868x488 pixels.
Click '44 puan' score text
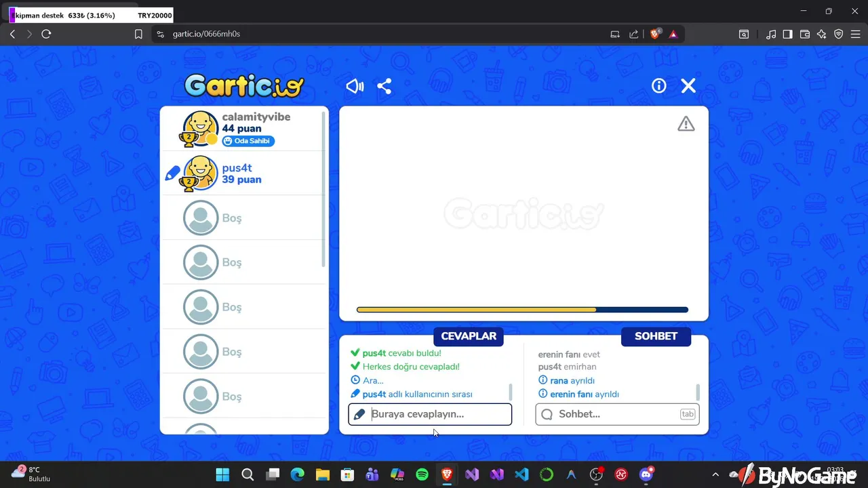point(241,129)
